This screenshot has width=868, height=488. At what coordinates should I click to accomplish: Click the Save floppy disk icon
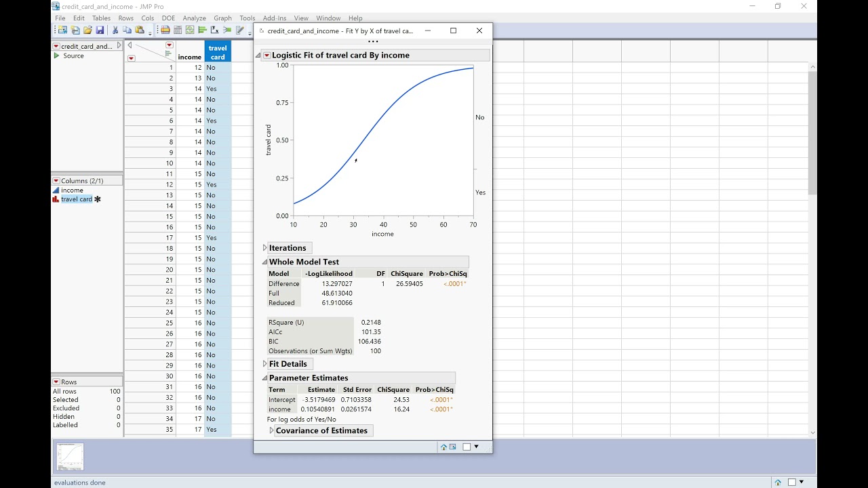(100, 30)
